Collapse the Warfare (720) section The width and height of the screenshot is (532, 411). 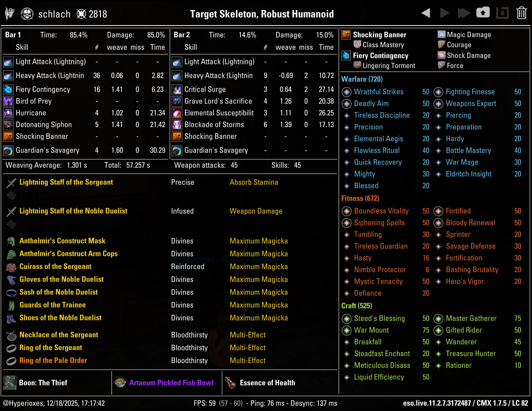tap(362, 79)
